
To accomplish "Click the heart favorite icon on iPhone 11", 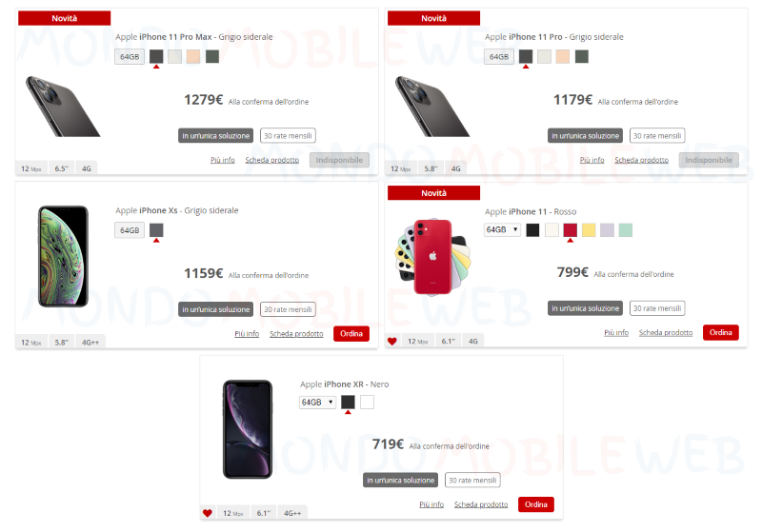I will (392, 342).
